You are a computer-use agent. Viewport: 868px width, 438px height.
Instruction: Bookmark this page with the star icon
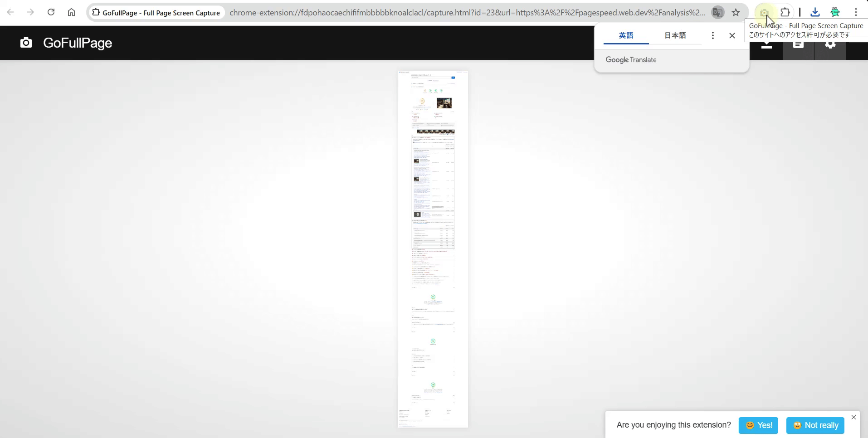pyautogui.click(x=736, y=13)
